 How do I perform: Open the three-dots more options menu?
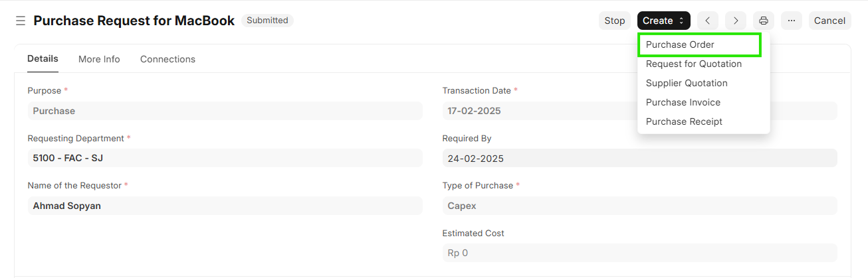coord(791,21)
